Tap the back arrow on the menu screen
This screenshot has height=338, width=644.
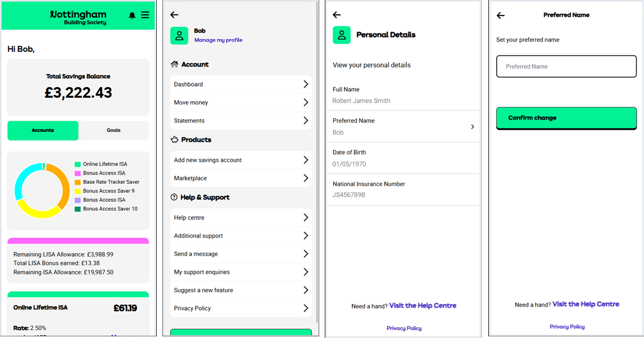click(174, 15)
